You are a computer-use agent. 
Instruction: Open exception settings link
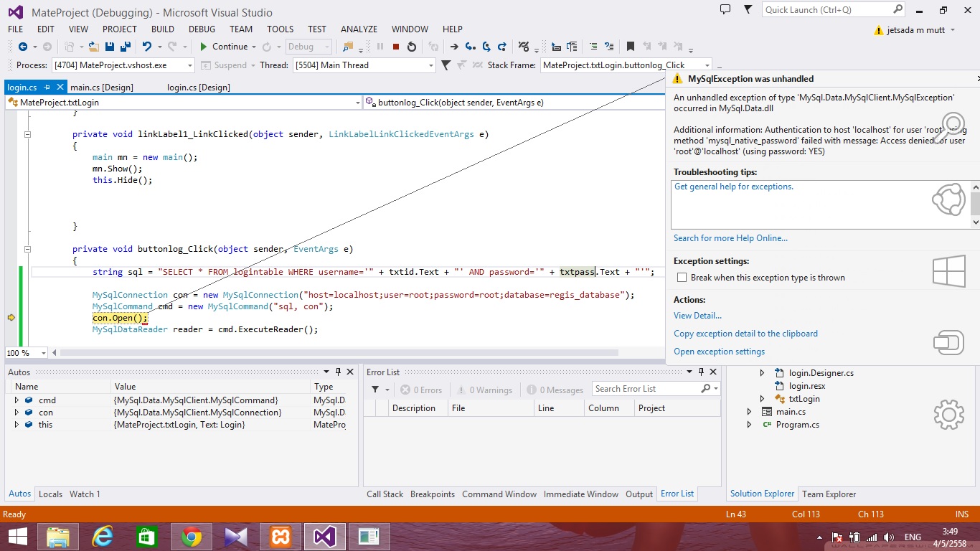[x=719, y=352]
